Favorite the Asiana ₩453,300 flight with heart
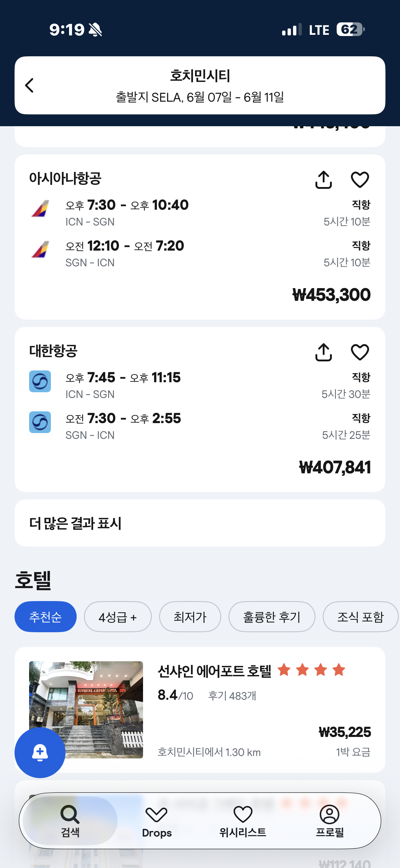Screen dimensions: 400x868 point(360,179)
